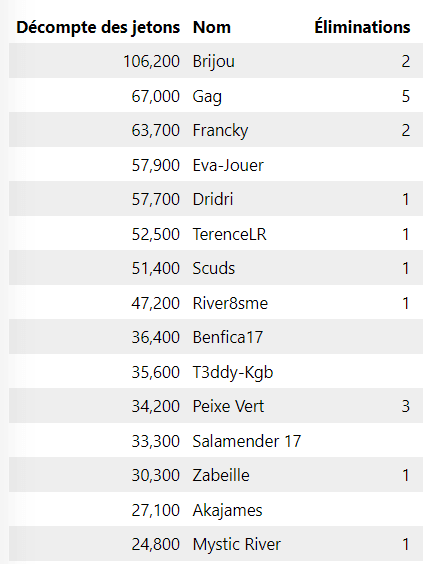Screen dimensions: 423x564
Task: Click on player Zabeille
Action: 221,476
